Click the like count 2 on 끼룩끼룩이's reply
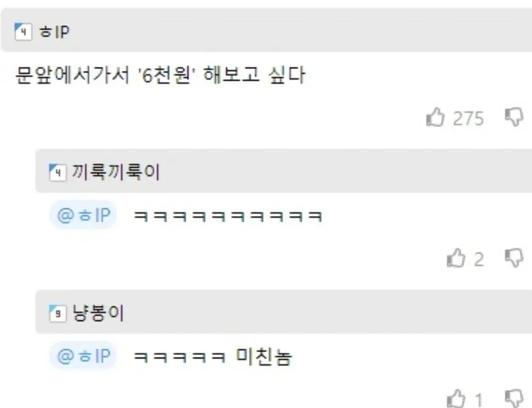532x408 pixels. pyautogui.click(x=479, y=260)
